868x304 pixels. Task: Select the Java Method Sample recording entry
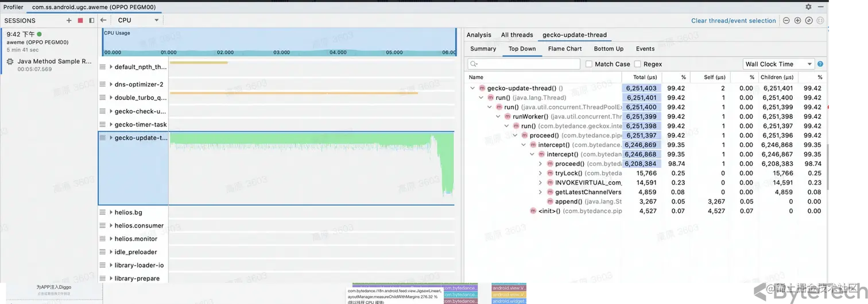(49, 65)
